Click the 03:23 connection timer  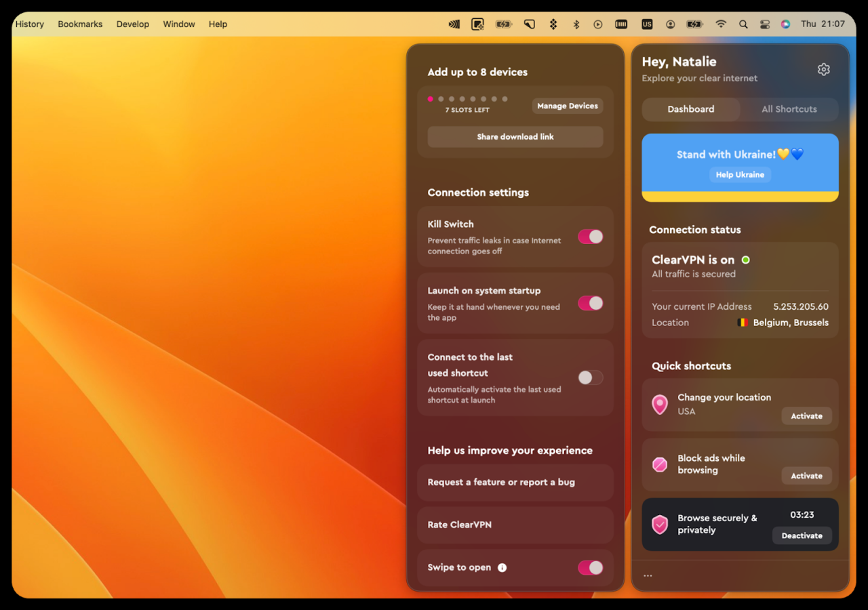pos(802,515)
